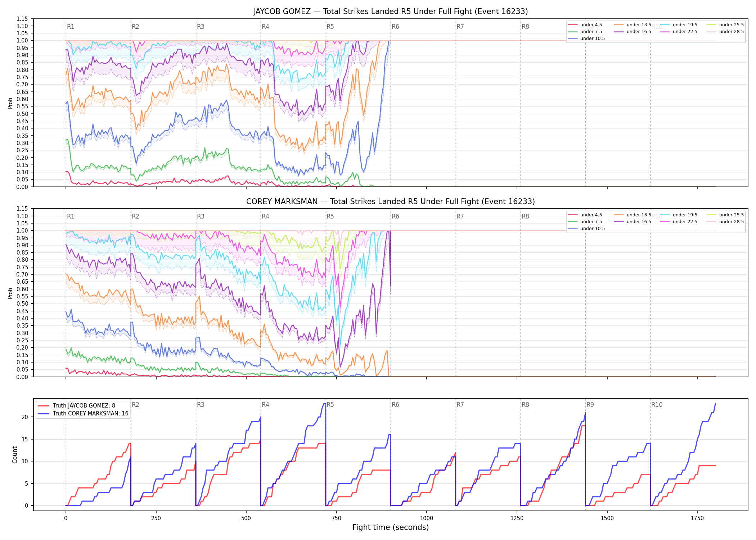Click 'under 25.5' line swatch in Gomez legend
This screenshot has width=756, height=540.
711,25
